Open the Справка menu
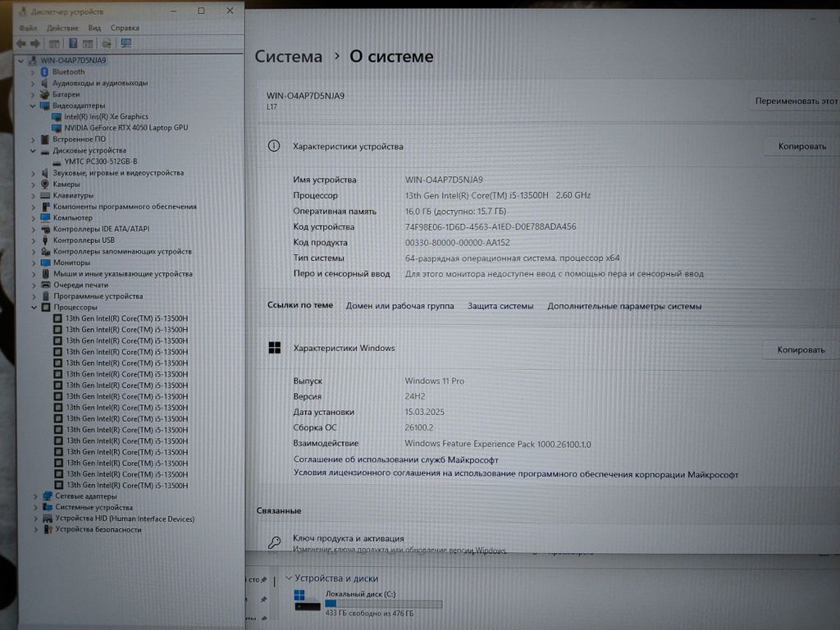Screen dimensions: 840x630 click(125, 28)
